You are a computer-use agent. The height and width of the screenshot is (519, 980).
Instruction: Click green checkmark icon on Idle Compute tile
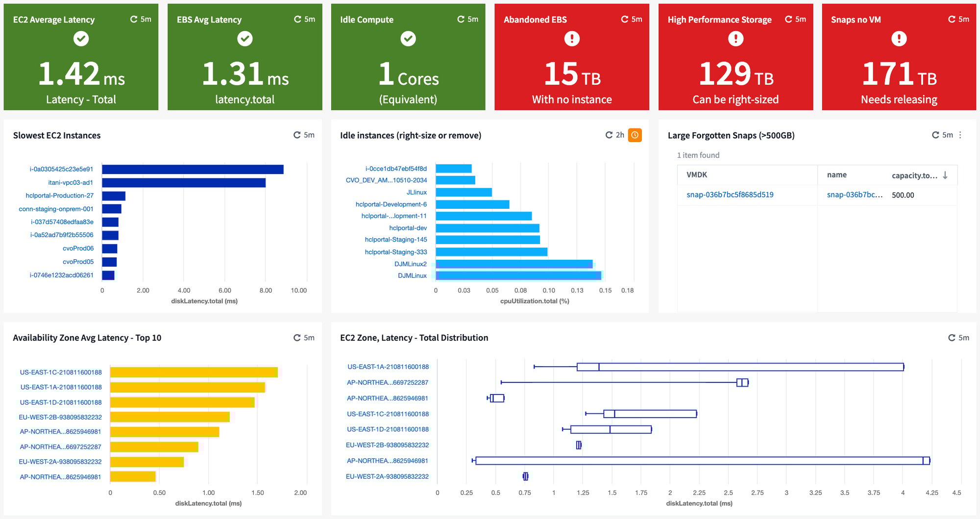click(408, 39)
